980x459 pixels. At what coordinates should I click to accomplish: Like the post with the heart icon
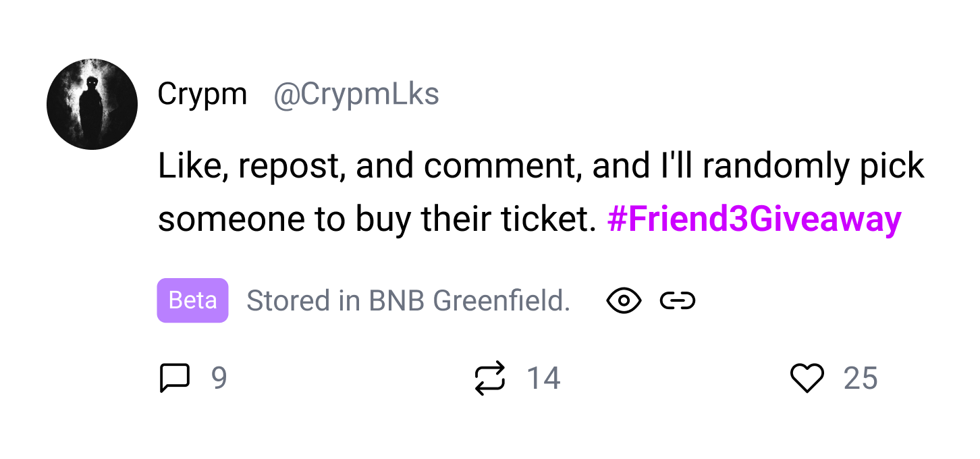pyautogui.click(x=807, y=378)
